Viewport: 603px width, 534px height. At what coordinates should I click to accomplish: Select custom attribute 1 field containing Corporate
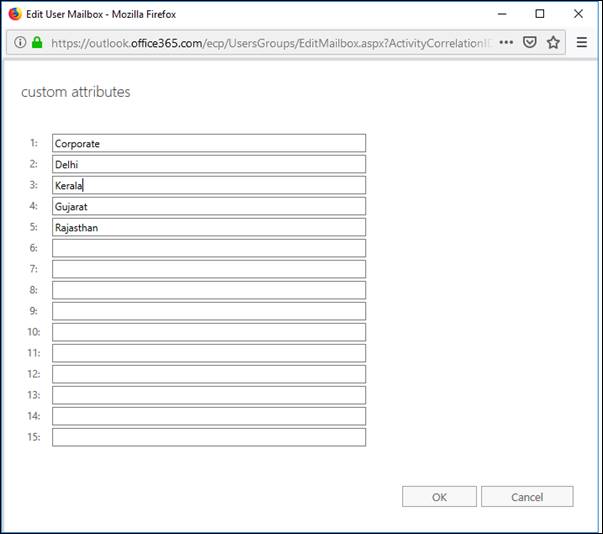click(x=209, y=143)
